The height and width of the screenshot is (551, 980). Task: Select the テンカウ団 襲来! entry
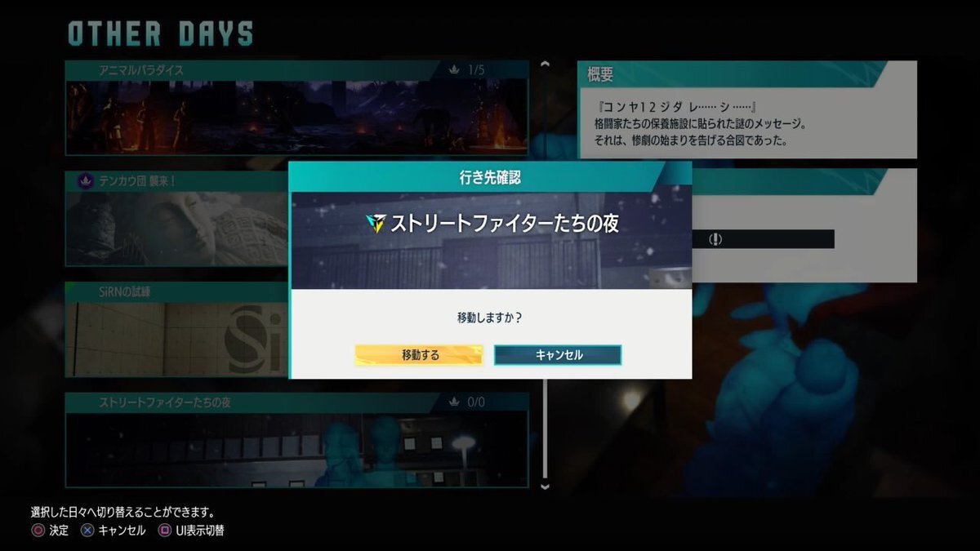coord(176,218)
